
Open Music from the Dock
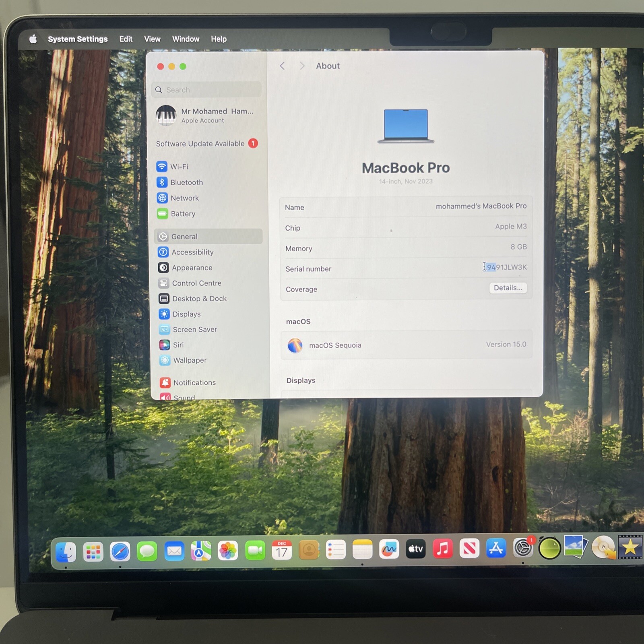pyautogui.click(x=442, y=549)
